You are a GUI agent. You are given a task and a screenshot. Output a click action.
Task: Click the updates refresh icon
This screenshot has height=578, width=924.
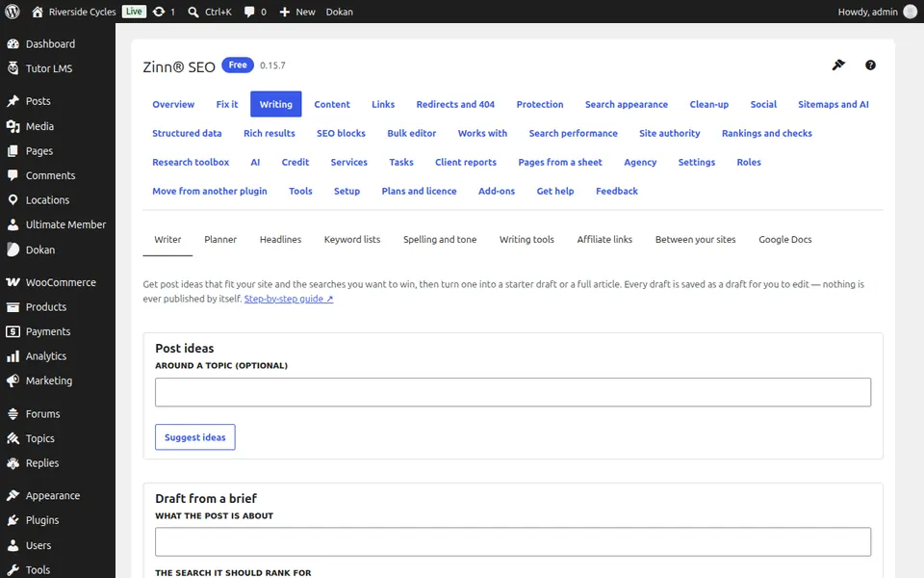159,12
